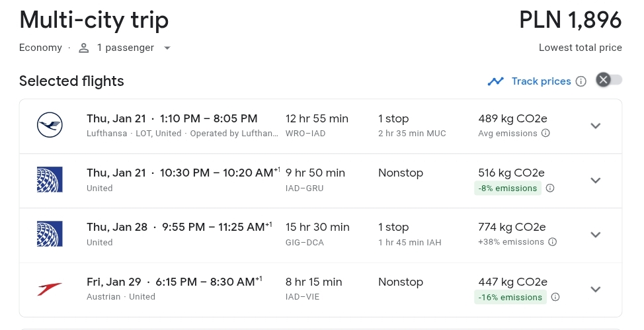
Task: Toggle the Track prices switch
Action: point(609,80)
